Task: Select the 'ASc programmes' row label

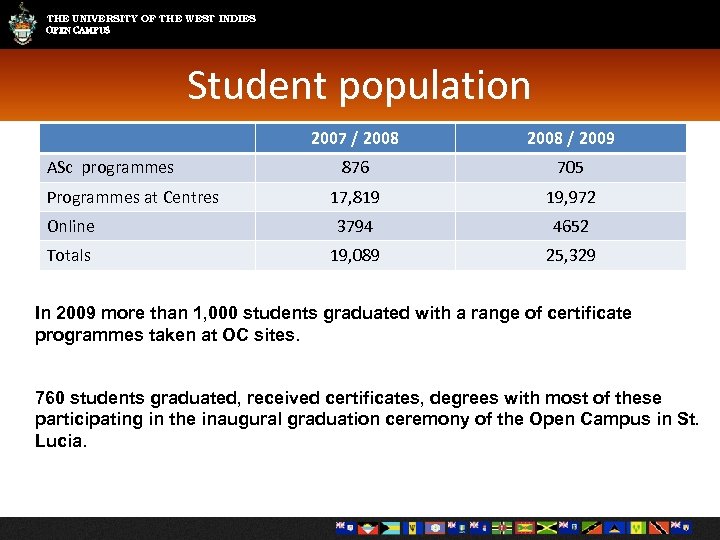Action: [110, 168]
